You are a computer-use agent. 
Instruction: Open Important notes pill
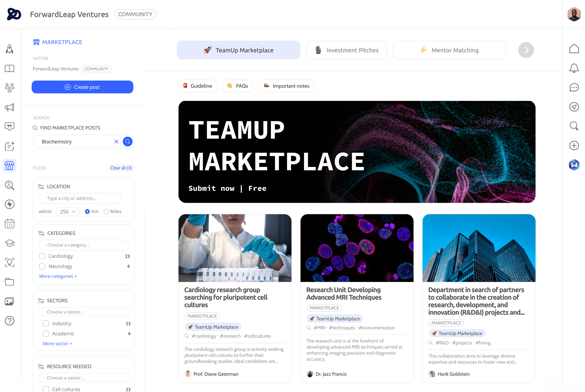point(286,86)
